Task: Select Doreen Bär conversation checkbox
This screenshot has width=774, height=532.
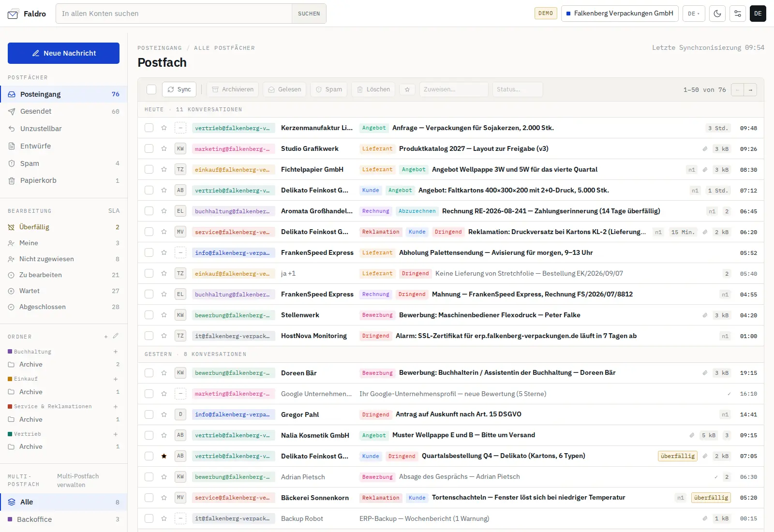Action: click(x=149, y=373)
